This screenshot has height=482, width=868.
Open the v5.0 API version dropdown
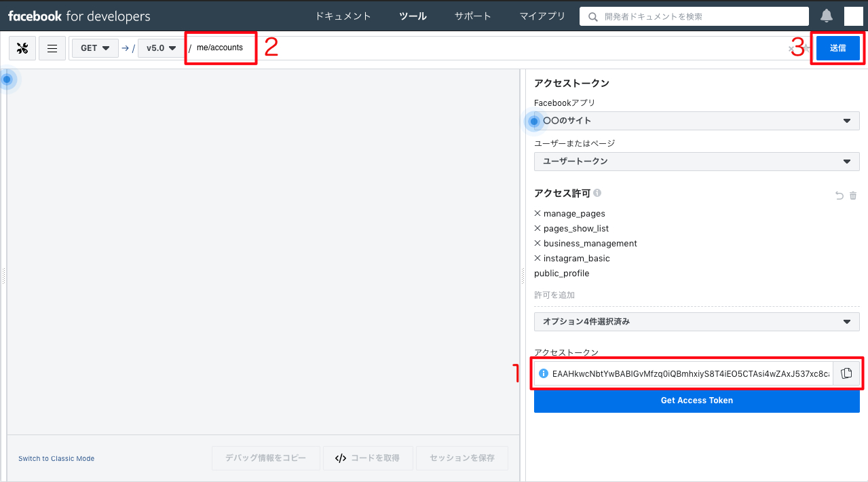tap(160, 48)
